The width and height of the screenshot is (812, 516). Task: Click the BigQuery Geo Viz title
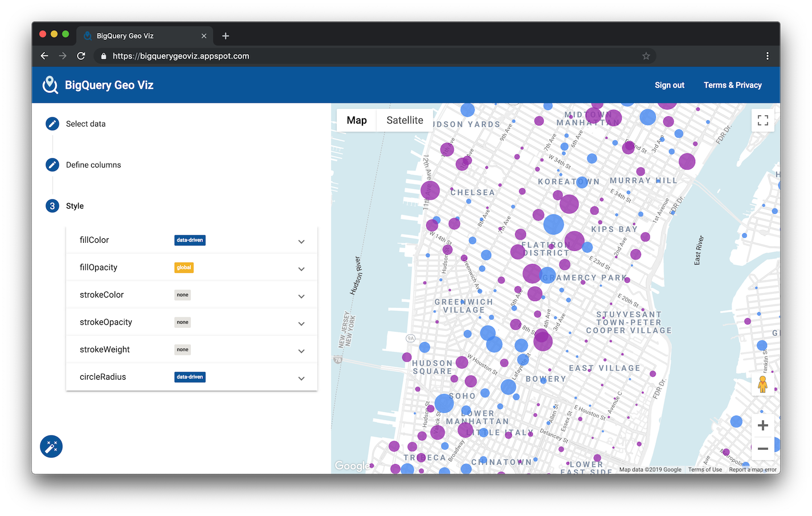109,85
